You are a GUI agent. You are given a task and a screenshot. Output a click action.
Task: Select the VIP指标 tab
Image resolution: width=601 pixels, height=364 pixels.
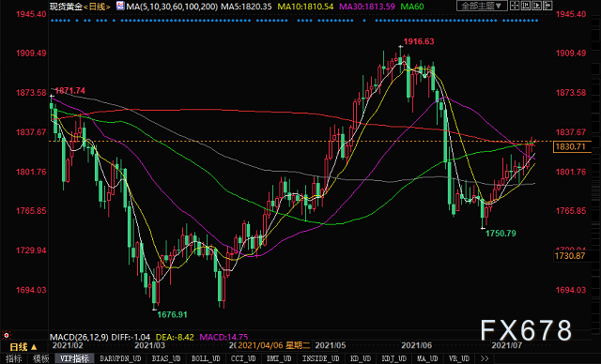pos(74,358)
